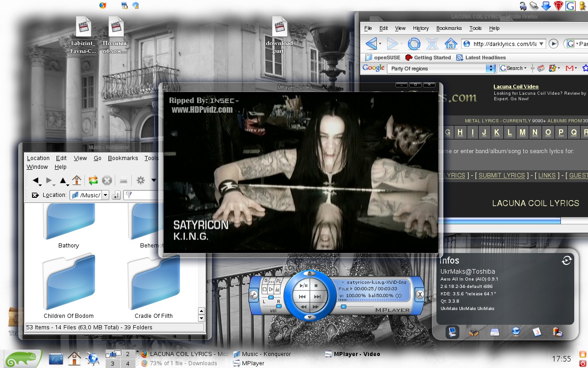
Task: Select the computer icon in Infos widget
Action: (452, 332)
